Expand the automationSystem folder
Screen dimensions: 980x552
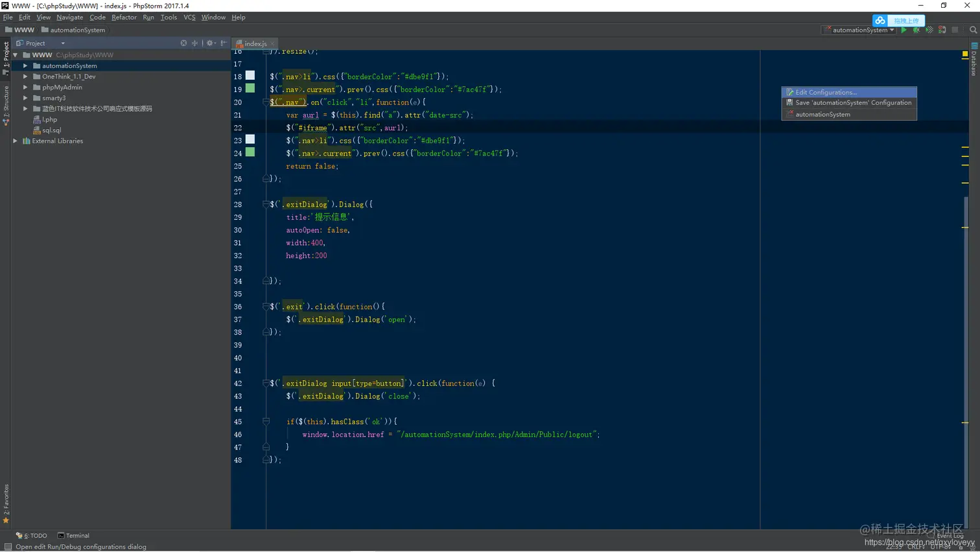click(25, 66)
